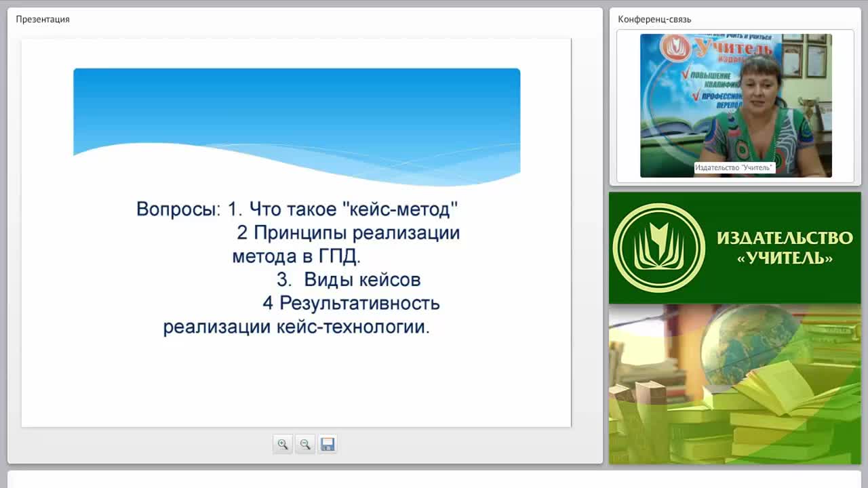Click slide text "реализации кейс-технологии."
The image size is (868, 488).
point(297,327)
